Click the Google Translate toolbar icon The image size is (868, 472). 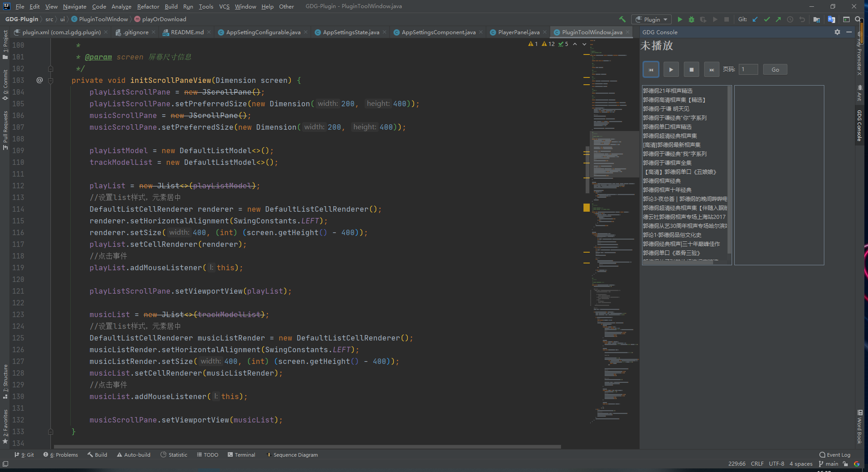pos(832,19)
